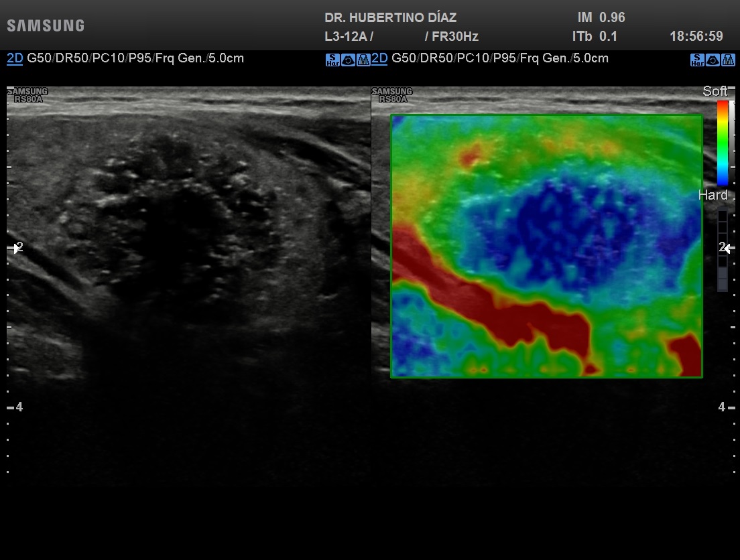Click the elastography Soft-Hard color scale bar
Screen dimensions: 740x560
click(x=723, y=143)
